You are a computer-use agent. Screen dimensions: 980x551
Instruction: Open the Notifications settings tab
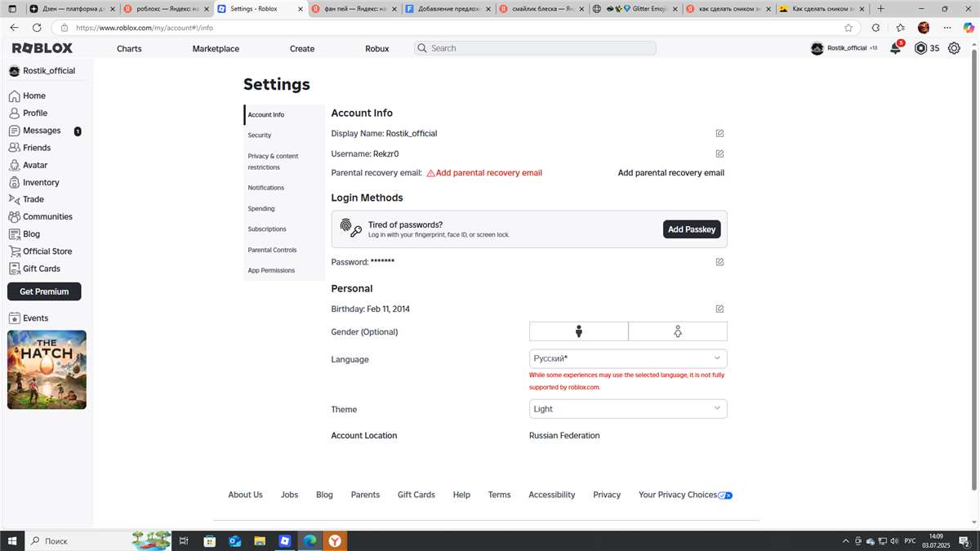[x=284, y=188]
